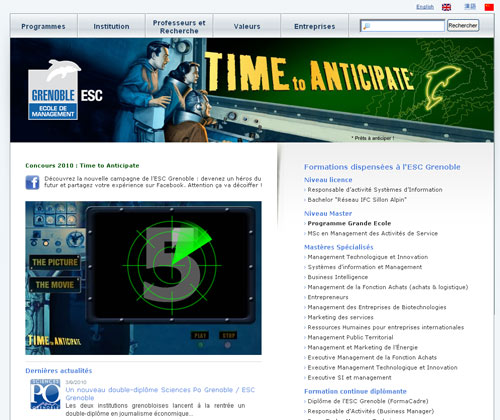The image size is (500, 420).
Task: Open Concours 2010 : Time to Anticipate heading
Action: (x=82, y=166)
